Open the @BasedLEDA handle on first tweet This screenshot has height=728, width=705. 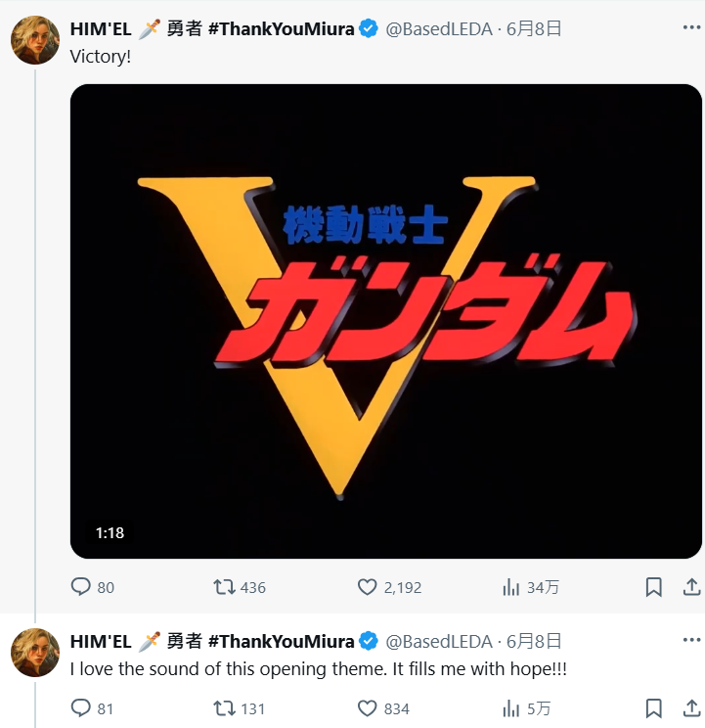[x=439, y=28]
